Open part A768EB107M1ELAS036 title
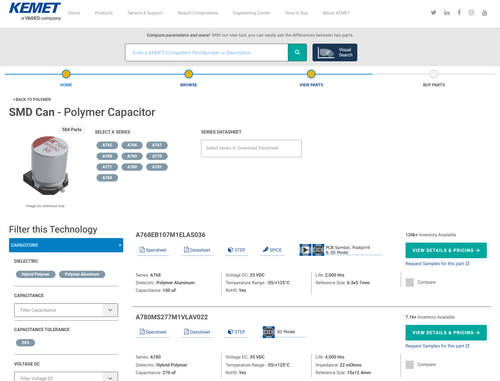Screen dimensions: 500x381 tap(170, 235)
